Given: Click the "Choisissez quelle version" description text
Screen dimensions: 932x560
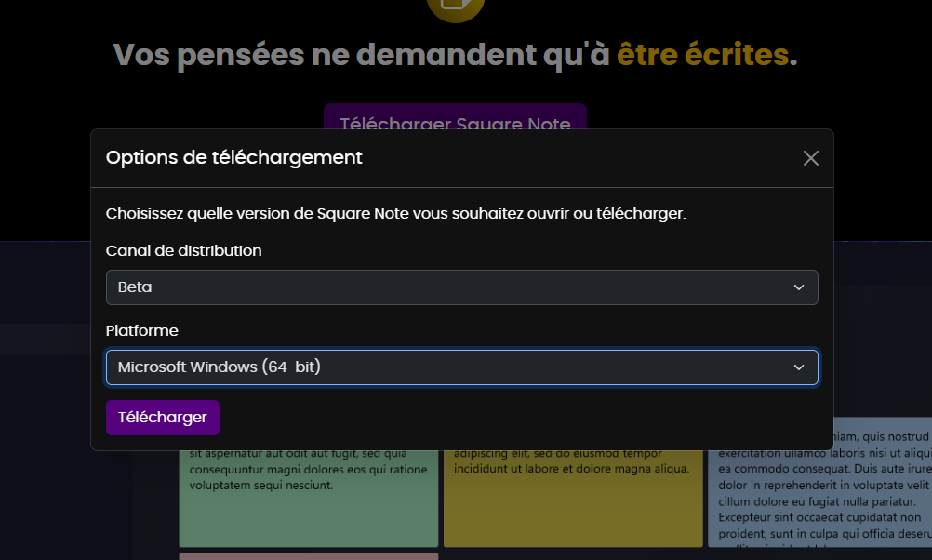Looking at the screenshot, I should pos(395,213).
